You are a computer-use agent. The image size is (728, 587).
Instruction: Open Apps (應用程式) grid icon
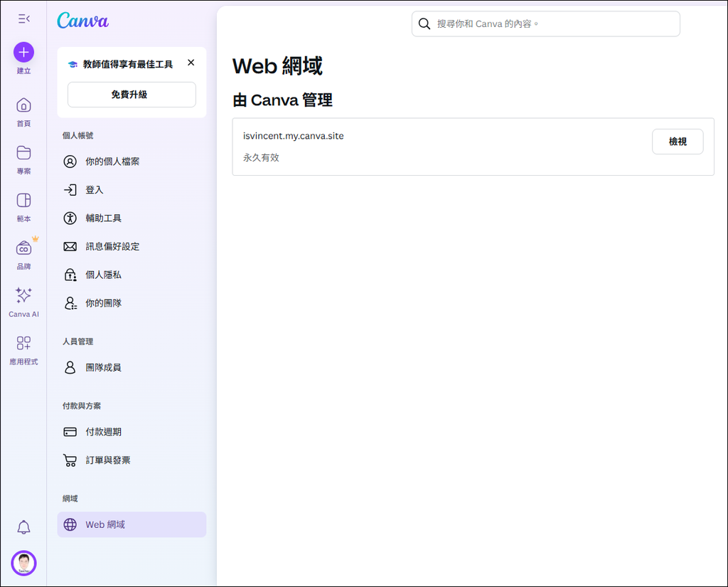(x=23, y=343)
